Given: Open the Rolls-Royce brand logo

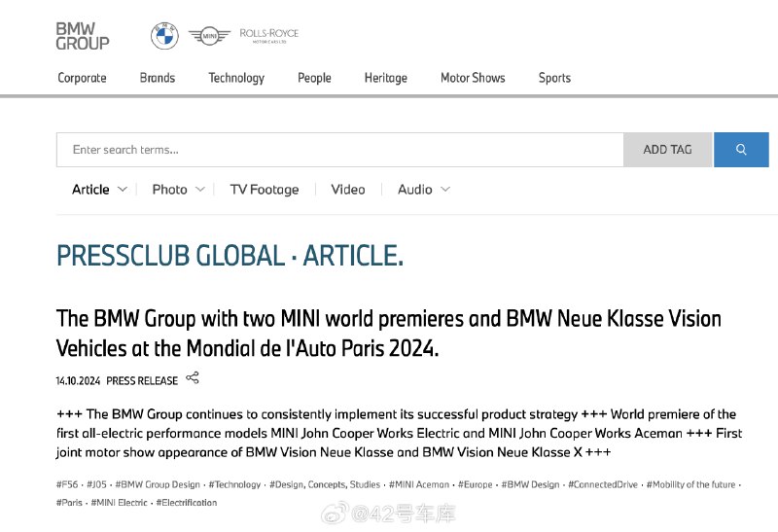Looking at the screenshot, I should [x=269, y=36].
